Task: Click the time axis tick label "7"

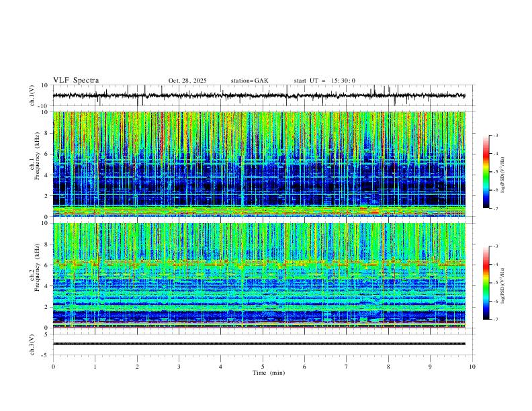Action: coord(347,367)
